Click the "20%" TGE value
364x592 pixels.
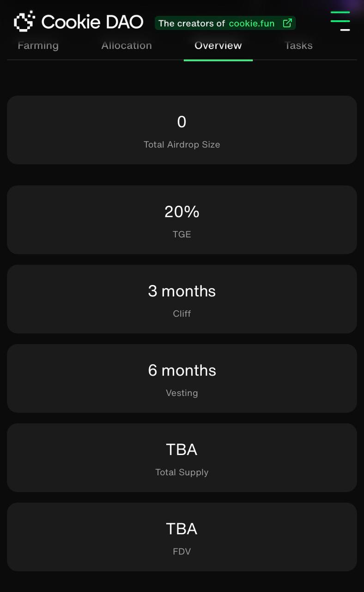click(x=182, y=212)
